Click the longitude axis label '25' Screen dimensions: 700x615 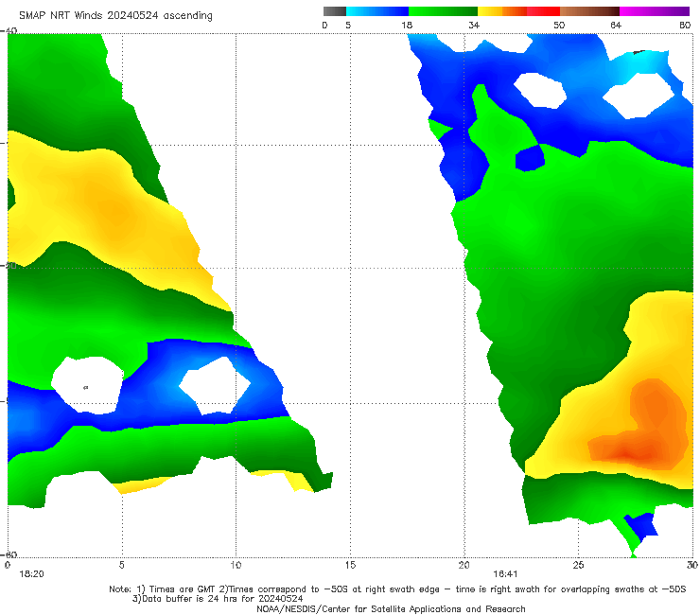click(578, 566)
